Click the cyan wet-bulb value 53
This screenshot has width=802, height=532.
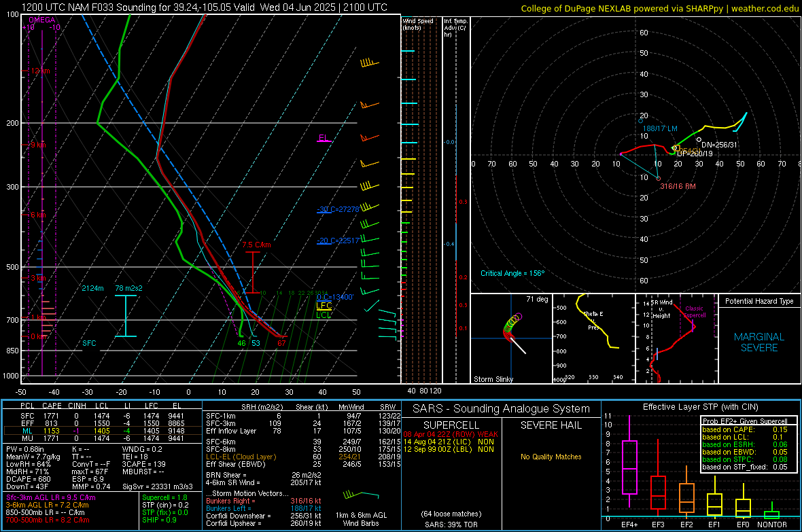click(x=256, y=342)
